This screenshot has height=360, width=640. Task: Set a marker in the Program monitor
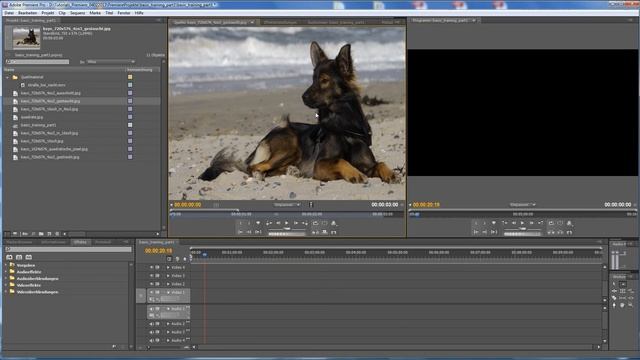click(x=493, y=223)
